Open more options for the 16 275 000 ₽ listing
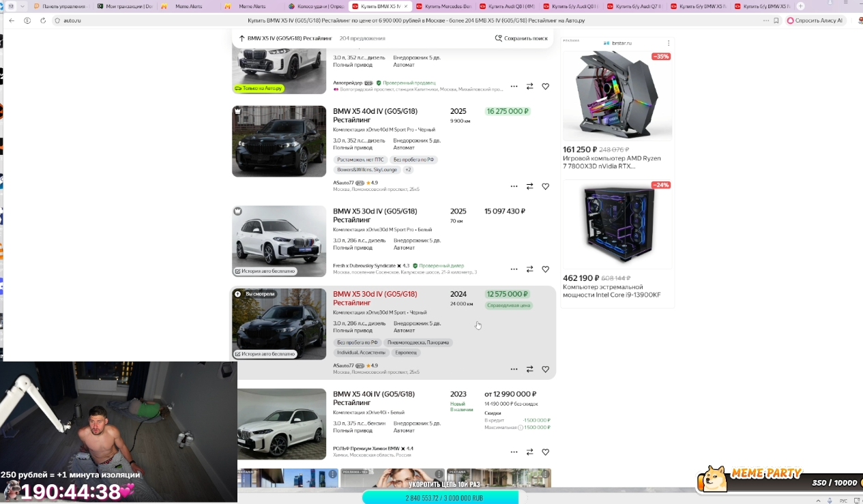This screenshot has width=863, height=504. pos(514,186)
